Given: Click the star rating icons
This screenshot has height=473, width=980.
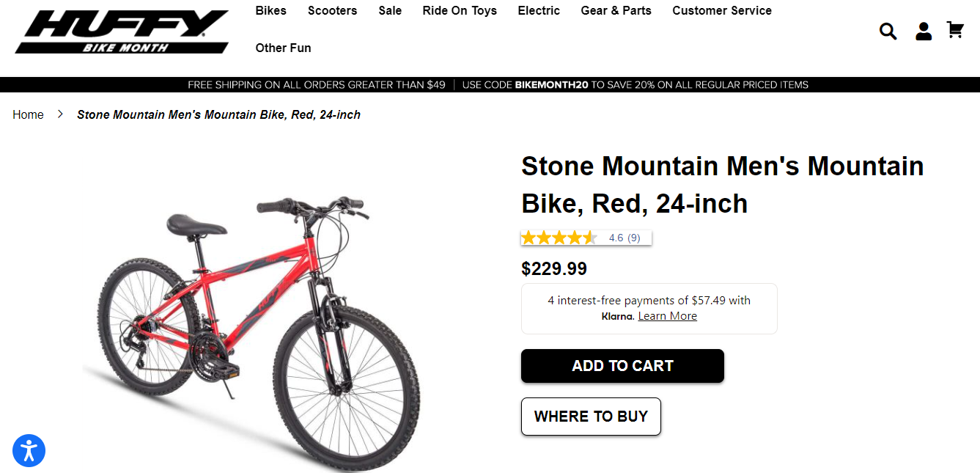Looking at the screenshot, I should tap(559, 238).
